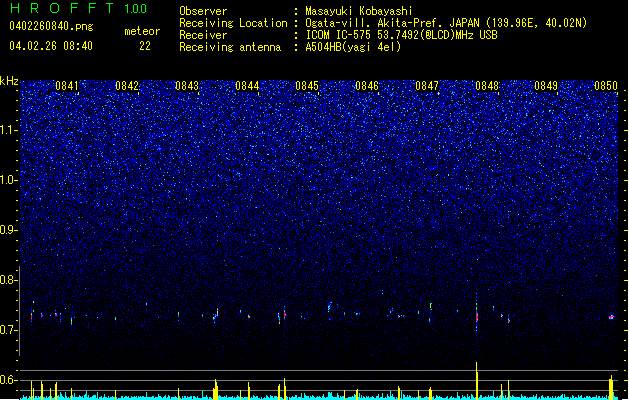Viewport: 629px width, 400px height.
Task: Click observer name Masayuki Kobayashi
Action: click(359, 11)
